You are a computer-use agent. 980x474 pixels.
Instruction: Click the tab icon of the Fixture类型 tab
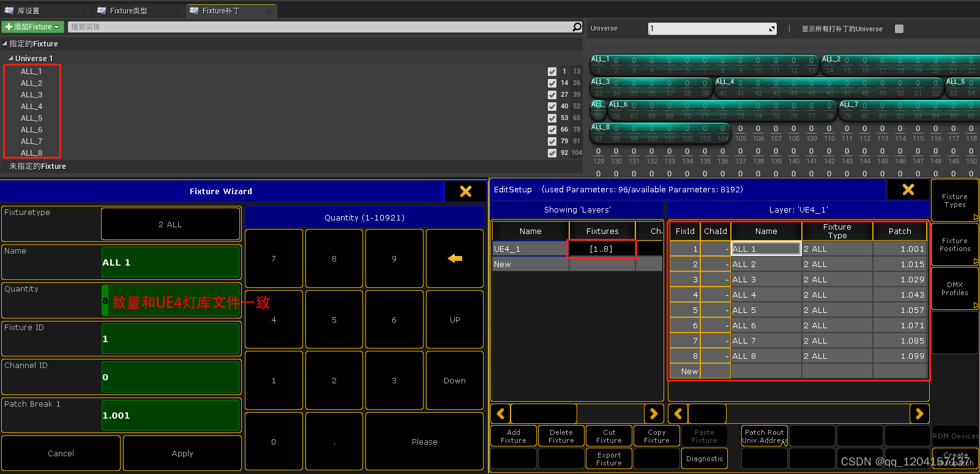point(102,10)
